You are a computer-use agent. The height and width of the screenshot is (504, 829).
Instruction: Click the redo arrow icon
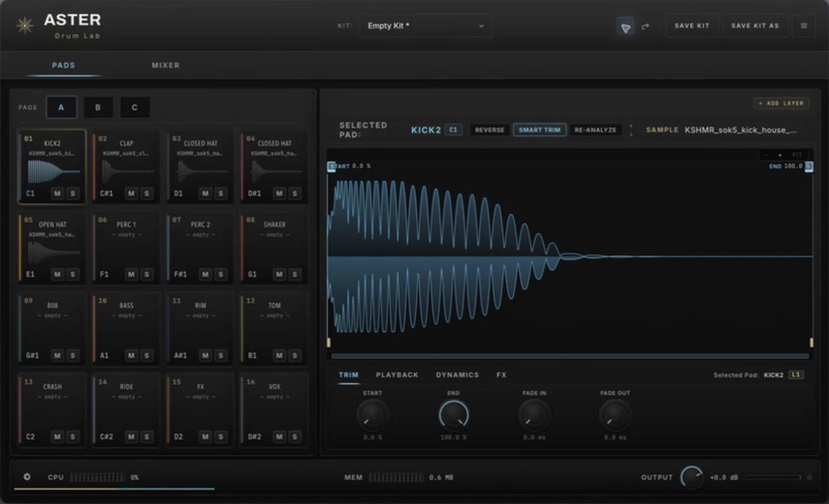645,27
